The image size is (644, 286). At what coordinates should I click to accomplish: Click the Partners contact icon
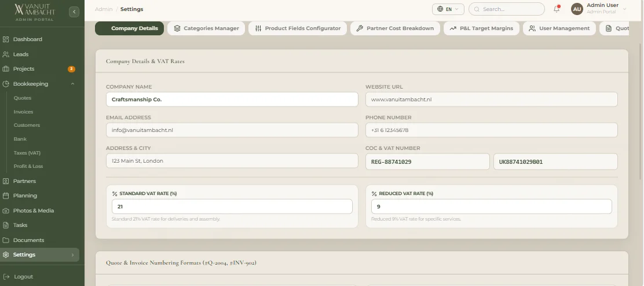(6, 181)
